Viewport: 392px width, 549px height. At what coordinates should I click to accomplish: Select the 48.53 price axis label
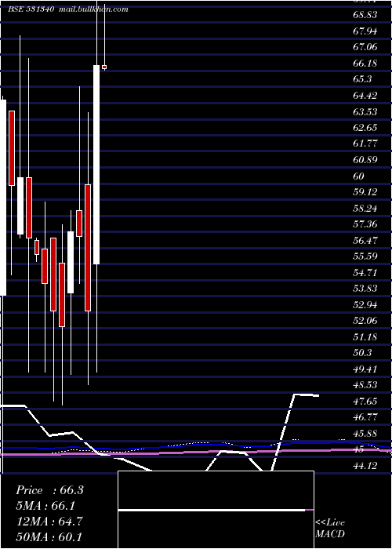[x=365, y=385]
